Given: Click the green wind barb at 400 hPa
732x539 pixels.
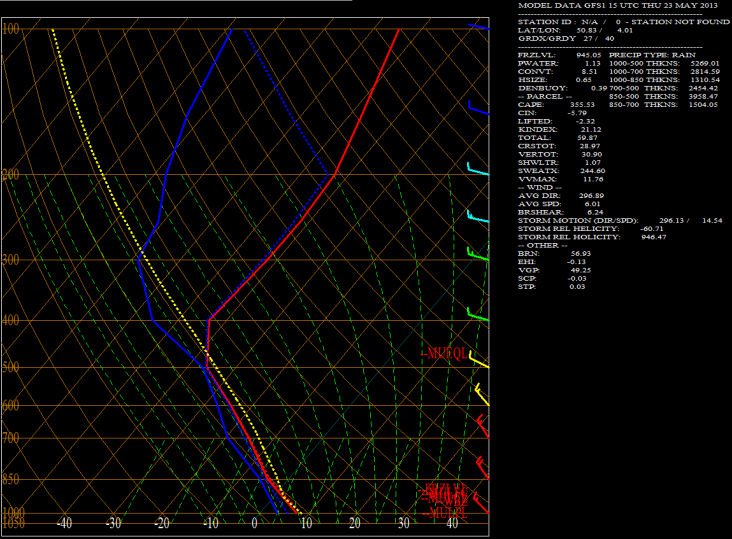Looking at the screenshot, I should tap(478, 314).
